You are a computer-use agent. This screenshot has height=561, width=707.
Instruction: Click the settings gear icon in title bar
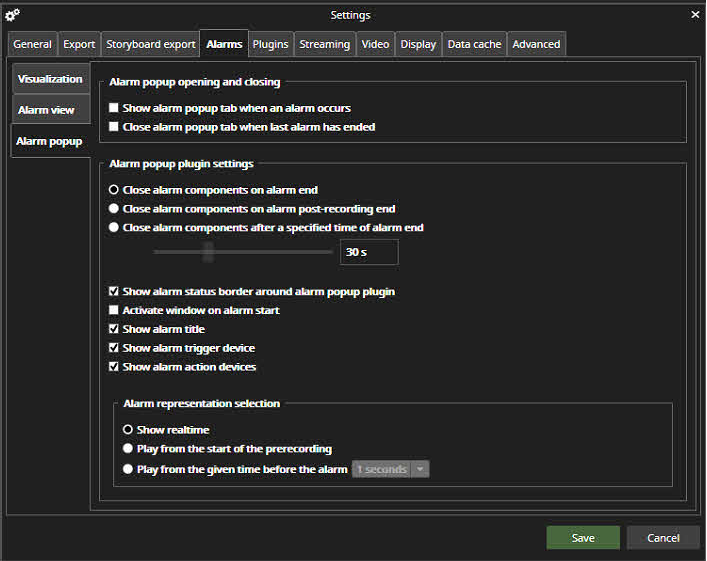click(12, 15)
